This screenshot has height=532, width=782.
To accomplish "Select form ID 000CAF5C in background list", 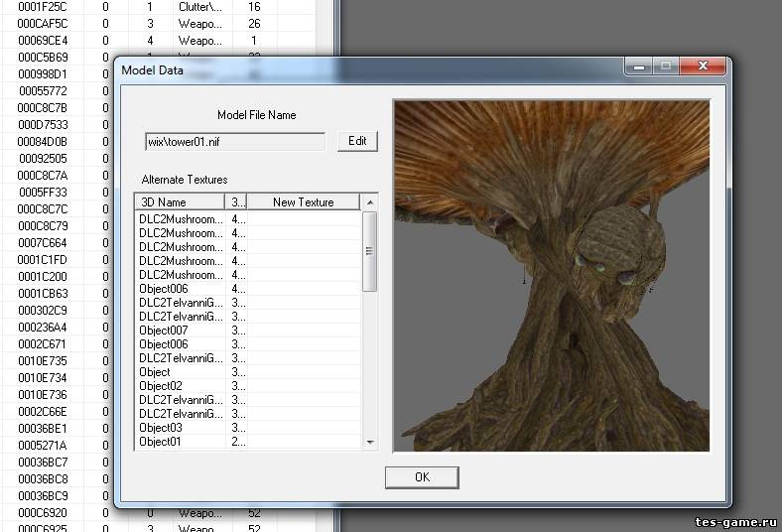I will 42,24.
